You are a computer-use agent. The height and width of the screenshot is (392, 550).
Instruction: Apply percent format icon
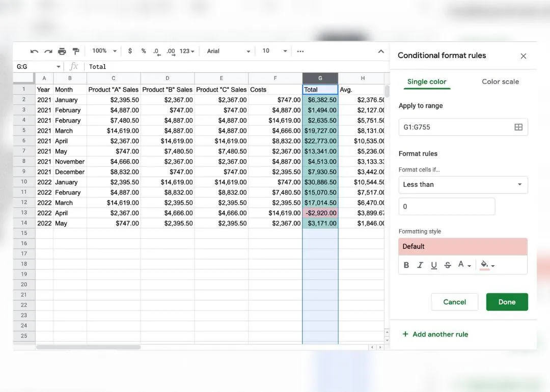click(x=144, y=51)
